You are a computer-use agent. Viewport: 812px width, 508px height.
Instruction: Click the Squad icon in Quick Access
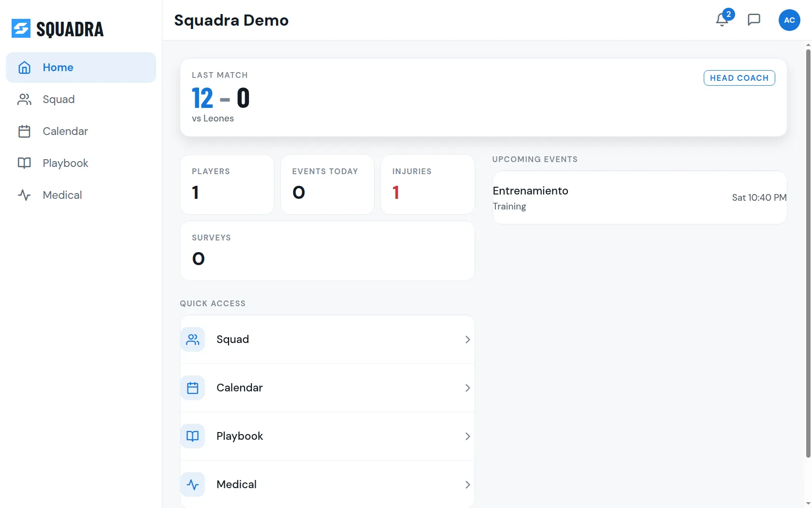[x=192, y=339]
